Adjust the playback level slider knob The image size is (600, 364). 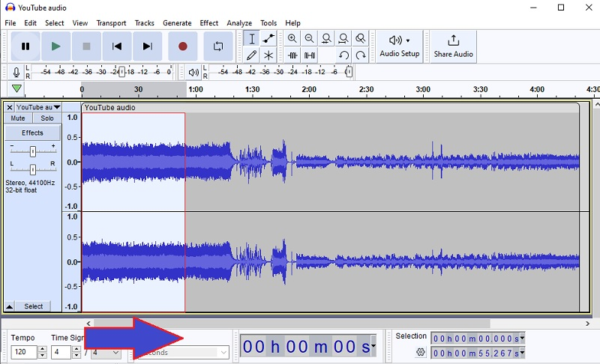click(x=349, y=72)
